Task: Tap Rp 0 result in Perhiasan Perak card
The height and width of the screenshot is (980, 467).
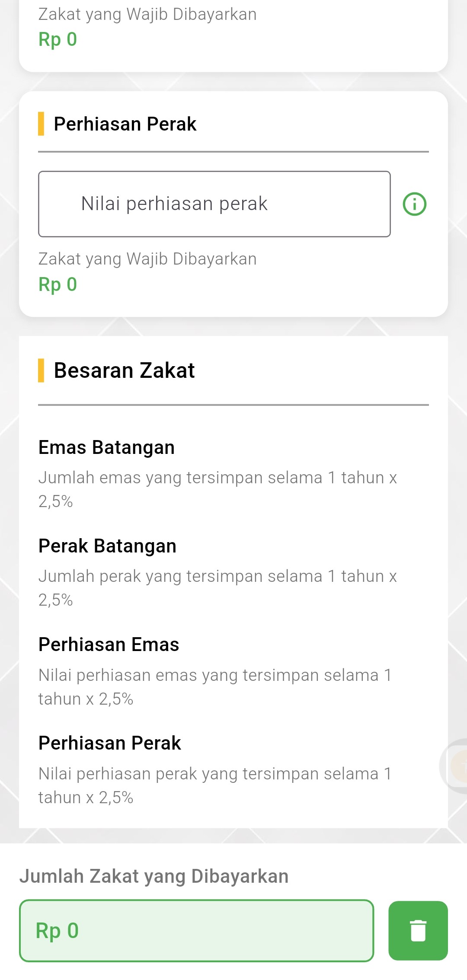Action: click(58, 284)
